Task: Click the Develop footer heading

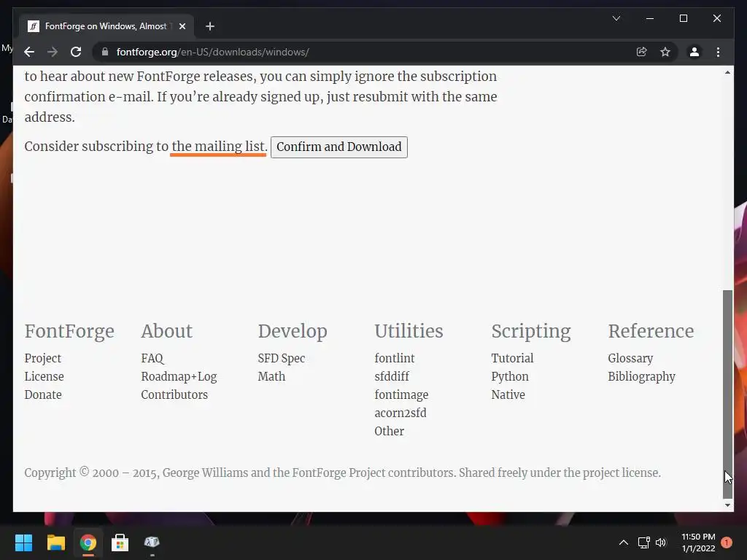Action: coord(293,332)
